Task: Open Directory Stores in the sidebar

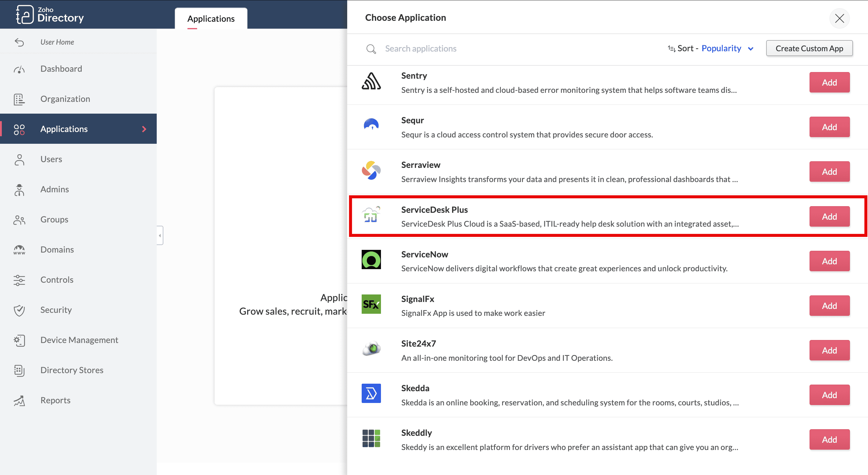Action: click(x=72, y=370)
